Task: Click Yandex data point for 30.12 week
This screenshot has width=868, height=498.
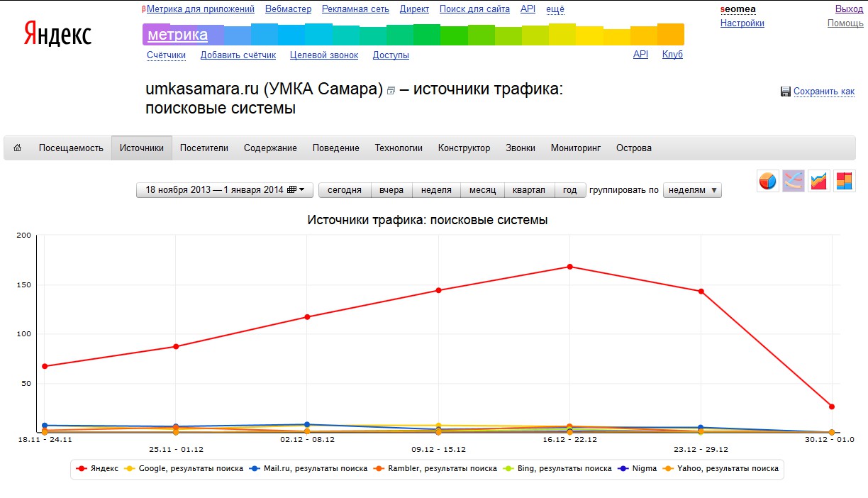Action: click(832, 406)
